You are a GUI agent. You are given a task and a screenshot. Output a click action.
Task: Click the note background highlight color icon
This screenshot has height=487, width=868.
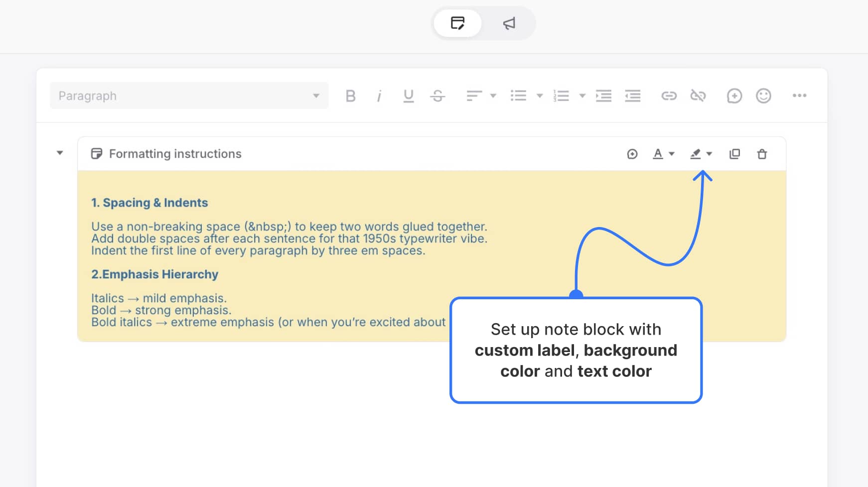click(696, 154)
